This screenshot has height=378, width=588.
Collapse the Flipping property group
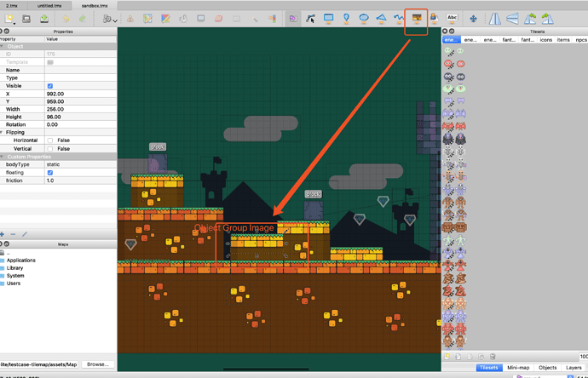[x=2, y=132]
